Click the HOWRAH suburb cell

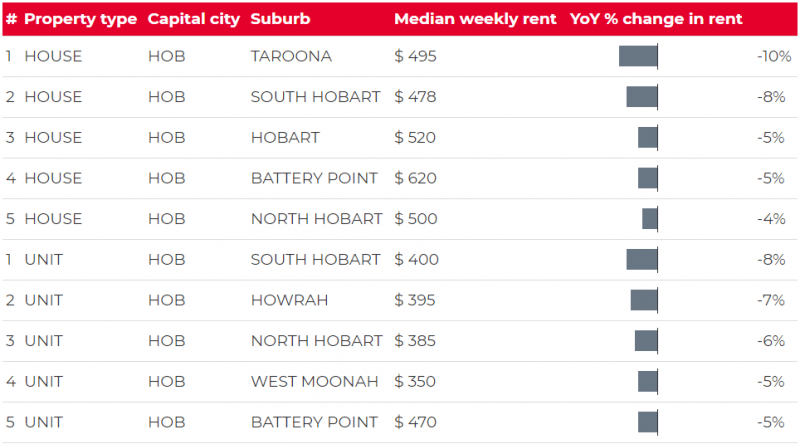coord(289,300)
